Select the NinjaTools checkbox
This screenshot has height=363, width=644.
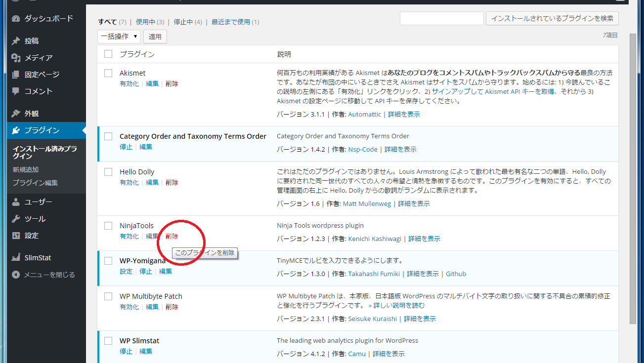[108, 226]
